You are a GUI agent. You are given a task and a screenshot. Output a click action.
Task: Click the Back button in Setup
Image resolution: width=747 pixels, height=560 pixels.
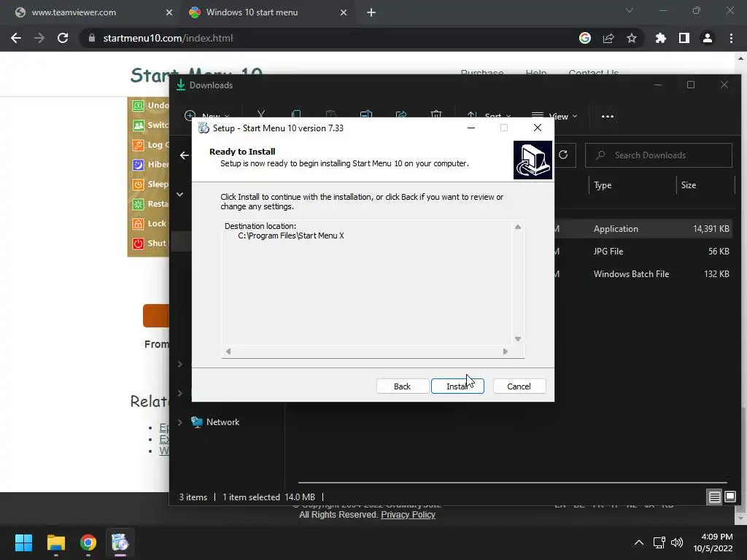(402, 386)
